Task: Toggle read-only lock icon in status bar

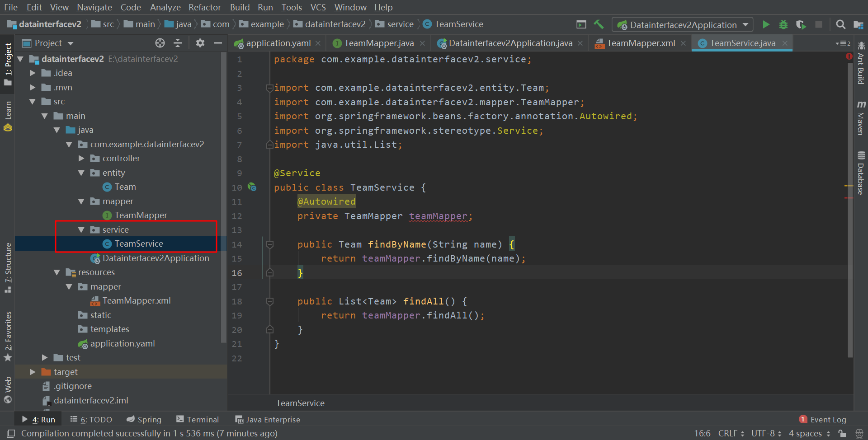Action: click(x=842, y=434)
